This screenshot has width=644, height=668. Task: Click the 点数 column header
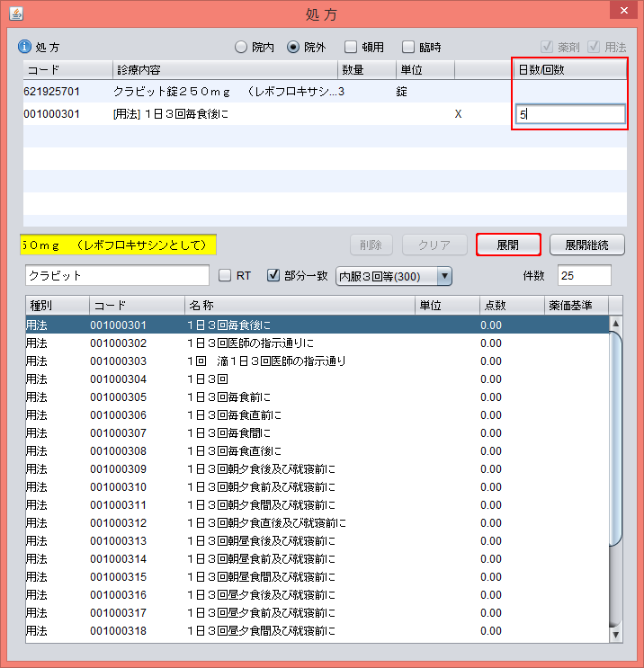tap(510, 305)
